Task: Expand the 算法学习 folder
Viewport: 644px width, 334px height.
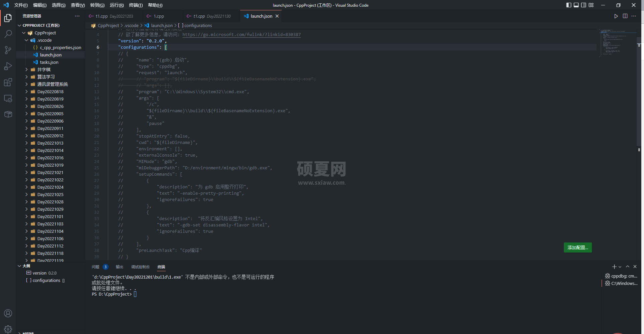Action: (26, 77)
